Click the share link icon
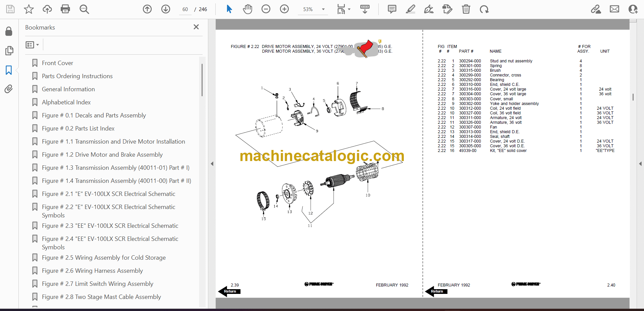This screenshot has width=644, height=311. [596, 9]
